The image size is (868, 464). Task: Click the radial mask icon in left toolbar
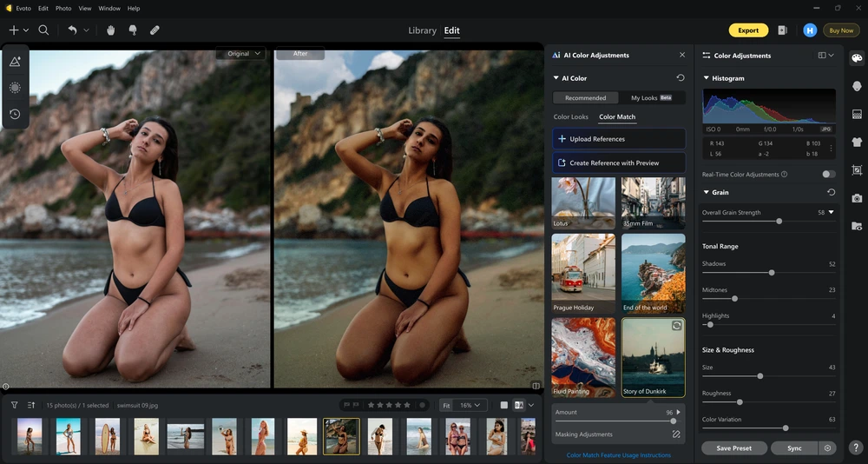[x=15, y=88]
